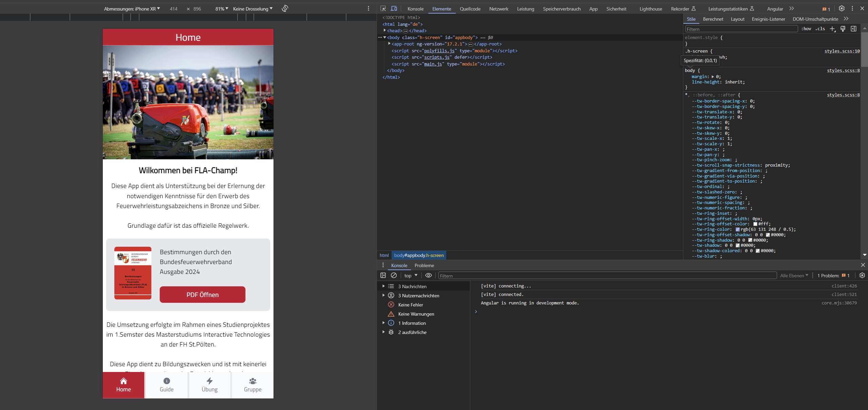
Task: Open the Alle Ebenen log level dropdown
Action: pos(794,276)
